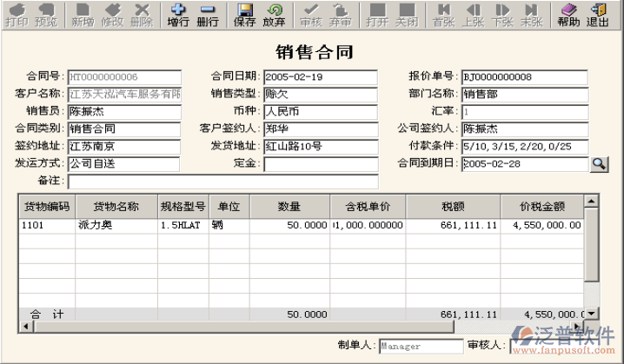Open help via 帮助 icon
Screen dimensions: 624x364
pos(568,15)
